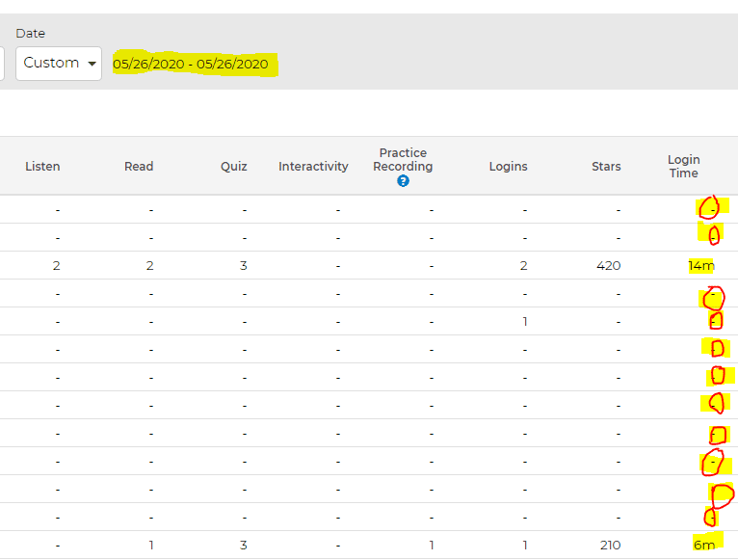Viewport: 738px width, 560px height.
Task: Click the 210 stars value
Action: pyautogui.click(x=610, y=545)
